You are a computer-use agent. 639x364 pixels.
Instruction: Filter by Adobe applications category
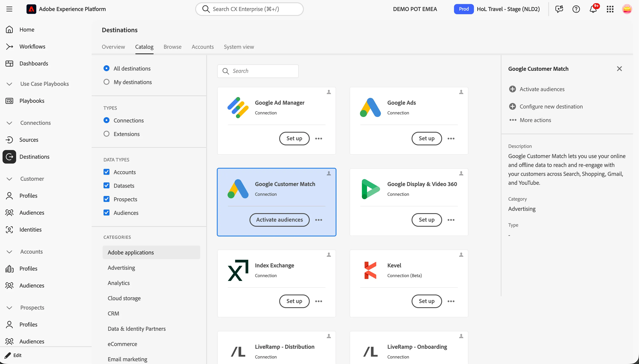point(151,253)
